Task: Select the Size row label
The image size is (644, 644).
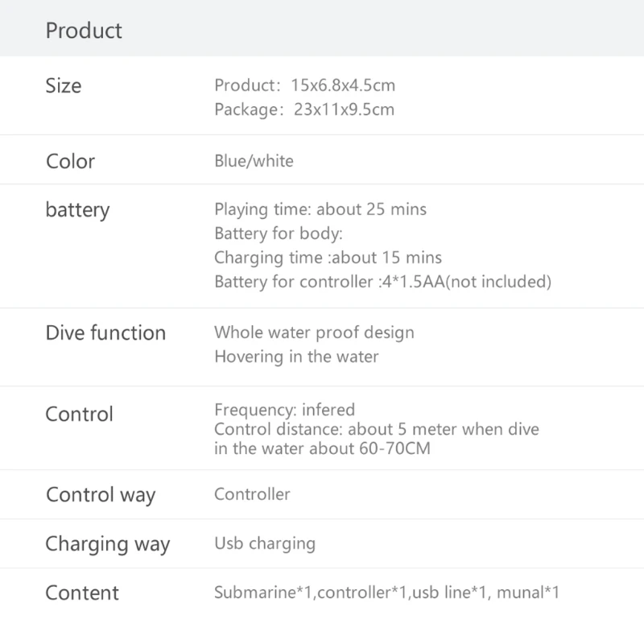Action: click(x=64, y=85)
